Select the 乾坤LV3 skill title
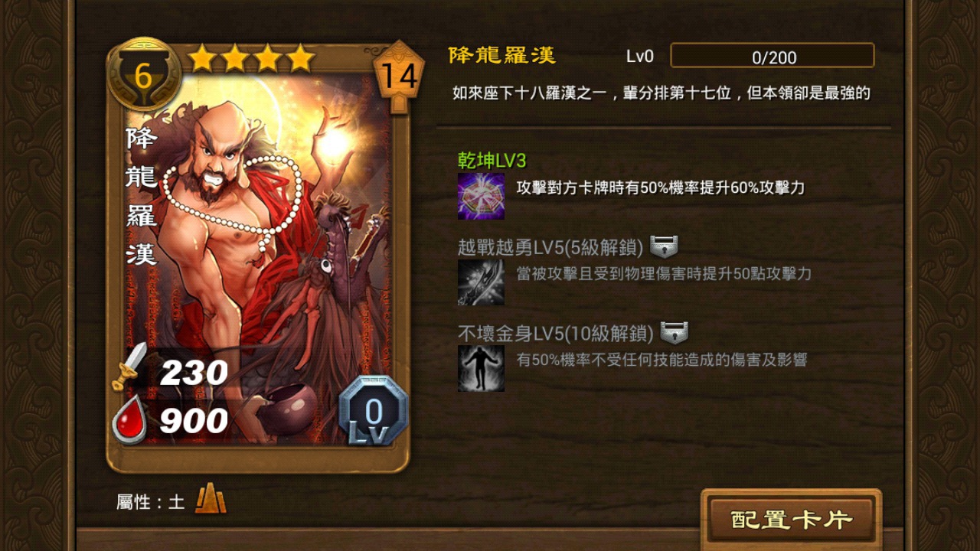This screenshot has width=980, height=551. (x=492, y=161)
